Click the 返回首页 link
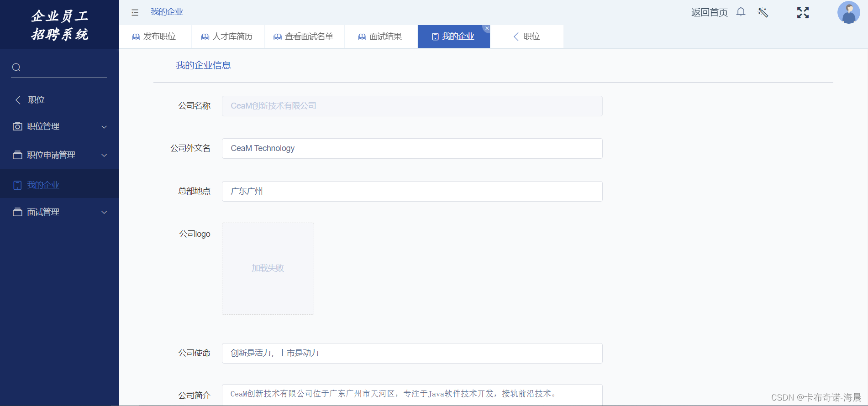868x406 pixels. click(x=709, y=12)
